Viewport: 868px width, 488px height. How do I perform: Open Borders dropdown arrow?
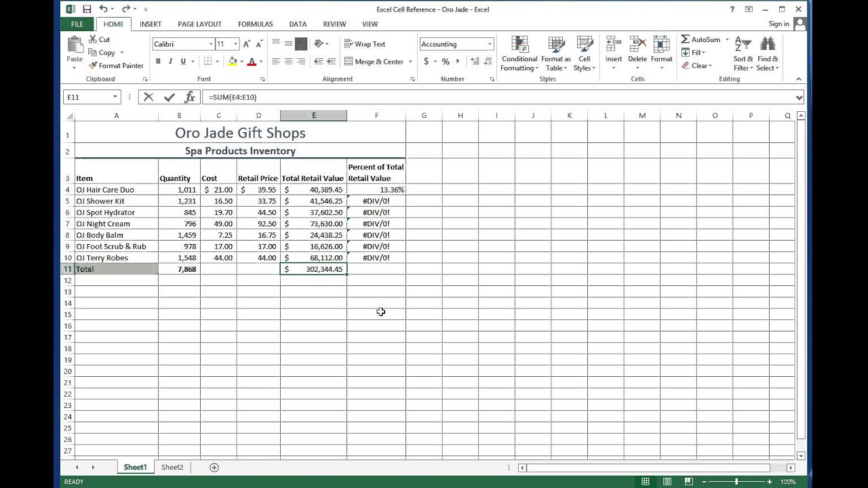tap(217, 62)
